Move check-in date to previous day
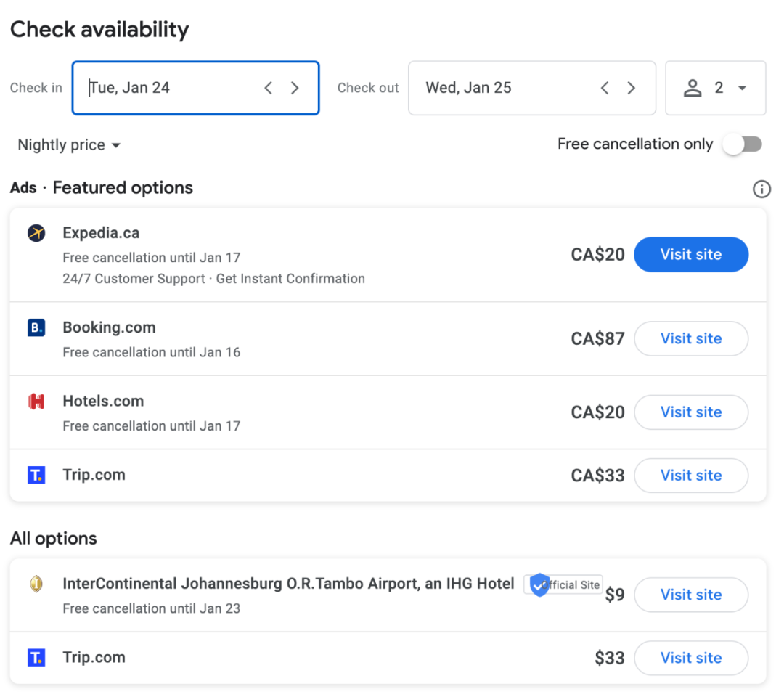784x697 pixels. (269, 88)
